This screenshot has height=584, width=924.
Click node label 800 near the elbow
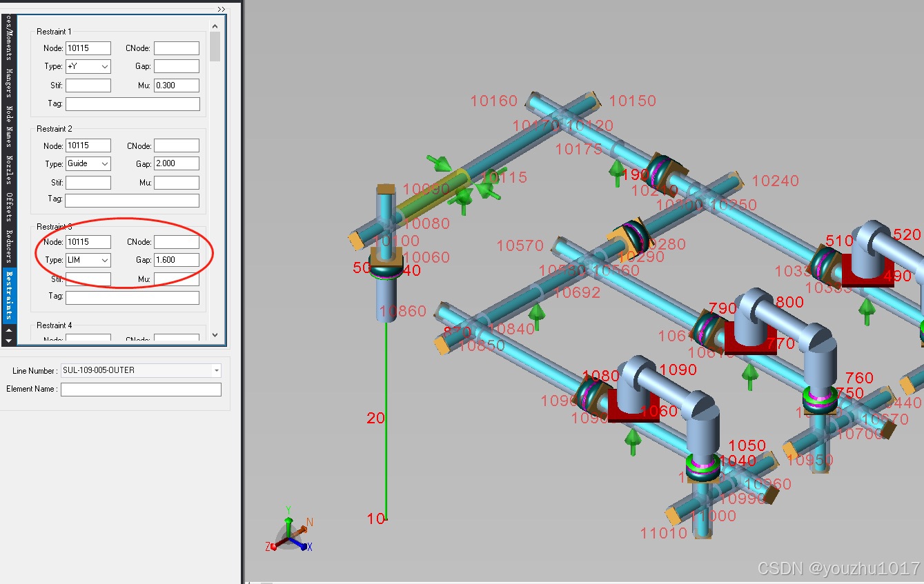(789, 302)
